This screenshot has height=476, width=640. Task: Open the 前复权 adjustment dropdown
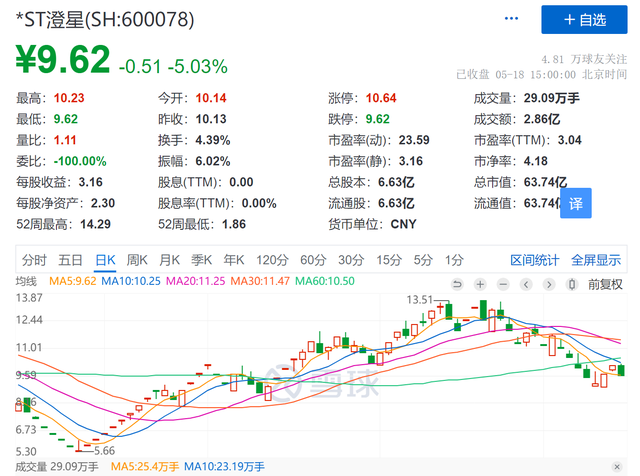pos(605,285)
